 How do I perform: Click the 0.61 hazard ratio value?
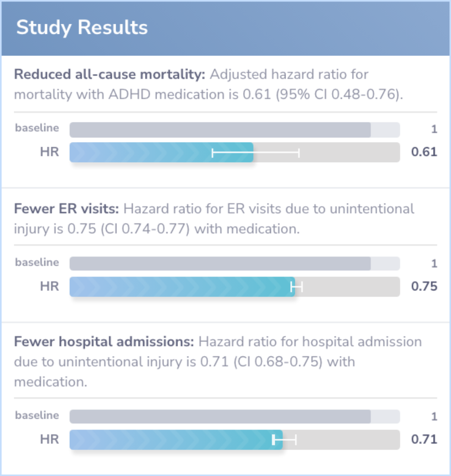tap(424, 152)
